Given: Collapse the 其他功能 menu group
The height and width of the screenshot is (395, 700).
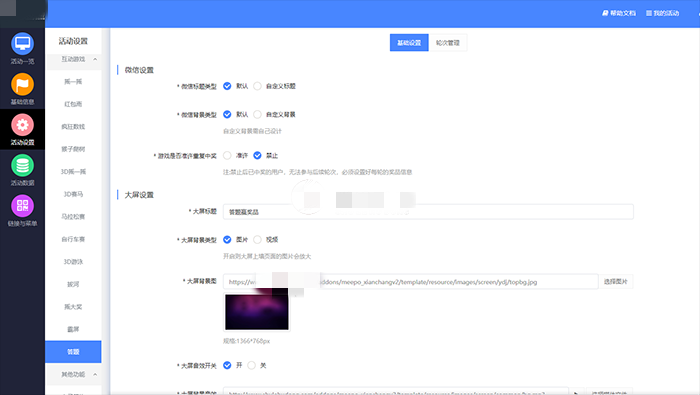Looking at the screenshot, I should click(x=95, y=374).
